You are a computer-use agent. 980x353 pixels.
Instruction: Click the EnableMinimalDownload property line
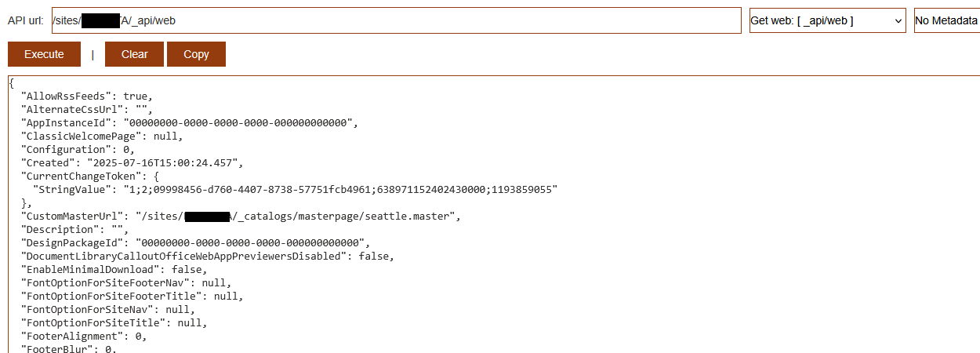click(x=114, y=270)
